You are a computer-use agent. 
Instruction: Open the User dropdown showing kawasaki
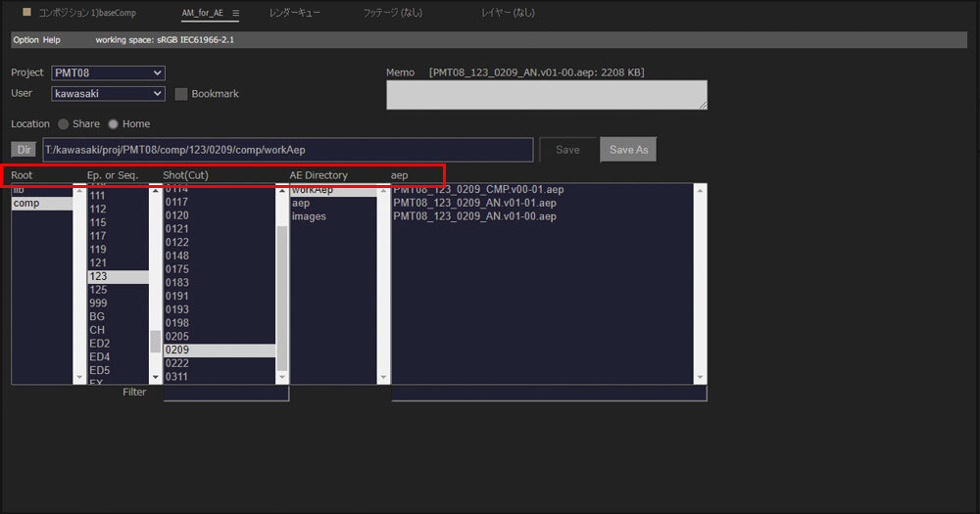pos(108,94)
